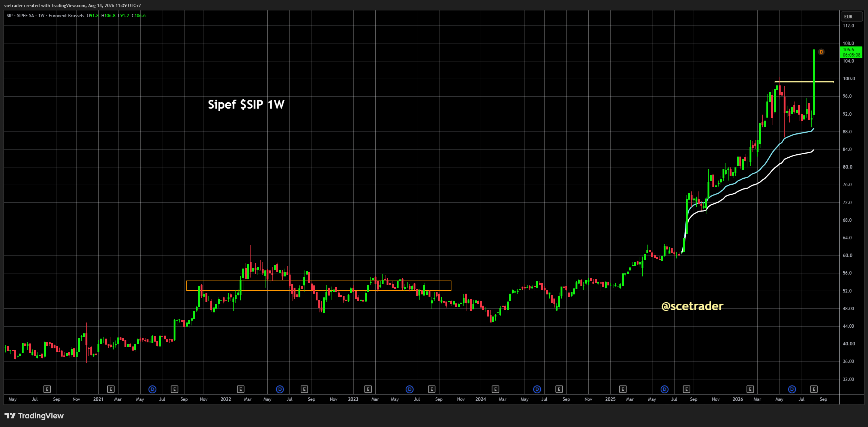Click the 32.00 price axis label
This screenshot has height=427, width=868.
849,379
